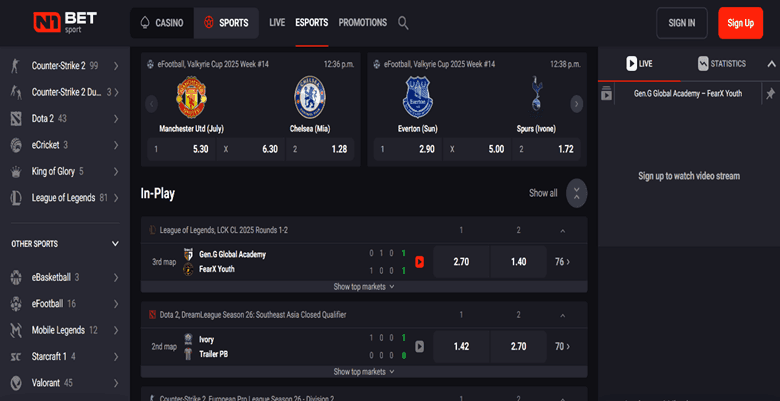Show top markets for Ivory match
The height and width of the screenshot is (401, 780).
click(x=364, y=371)
